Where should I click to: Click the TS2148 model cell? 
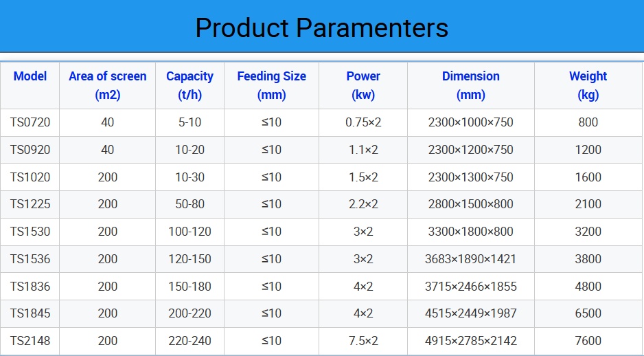[x=30, y=341]
